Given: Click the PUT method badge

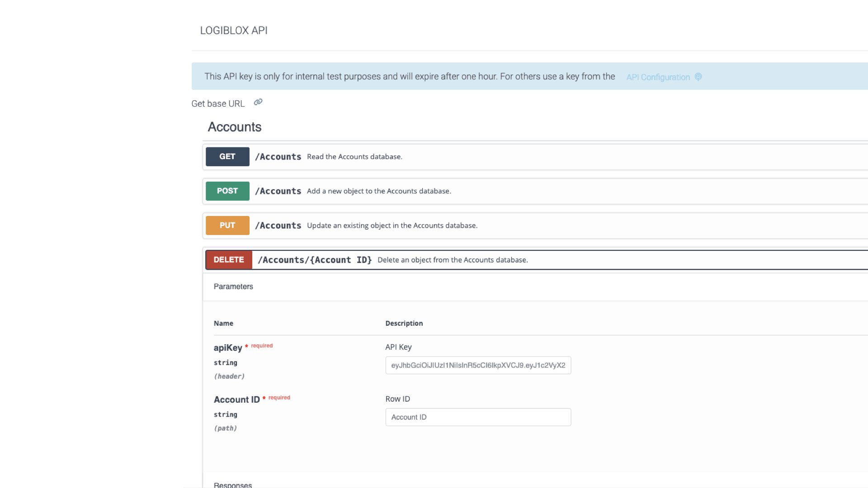Looking at the screenshot, I should click(x=227, y=225).
